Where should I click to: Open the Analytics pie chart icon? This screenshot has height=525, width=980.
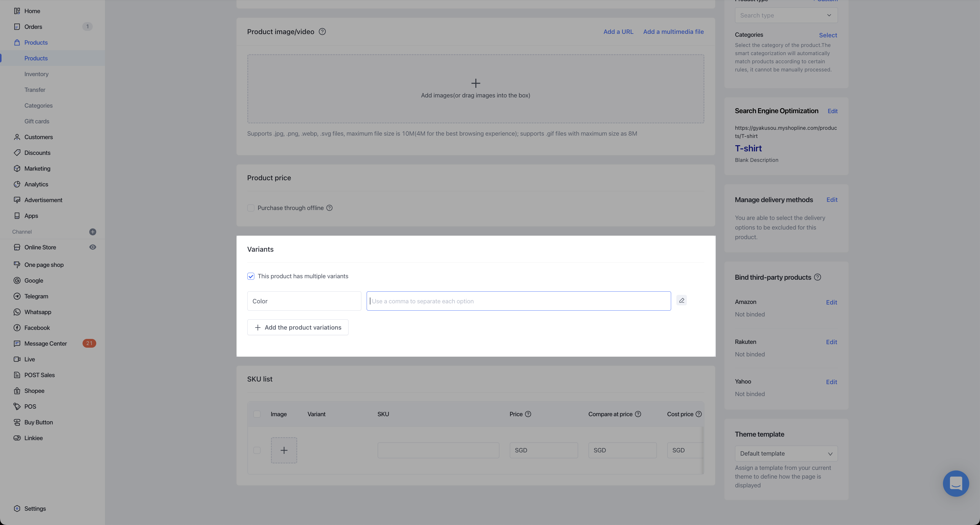click(17, 184)
